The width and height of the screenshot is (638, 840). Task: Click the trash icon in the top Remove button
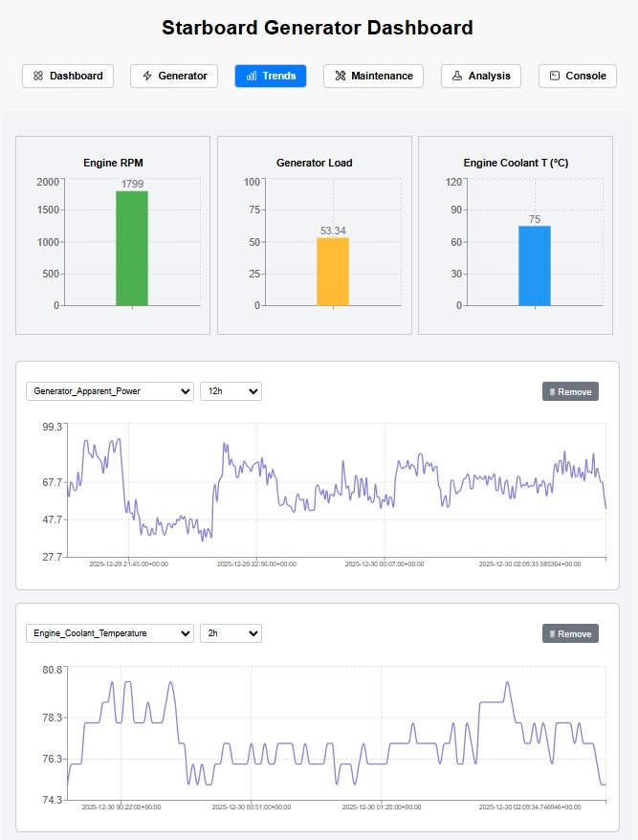click(554, 390)
